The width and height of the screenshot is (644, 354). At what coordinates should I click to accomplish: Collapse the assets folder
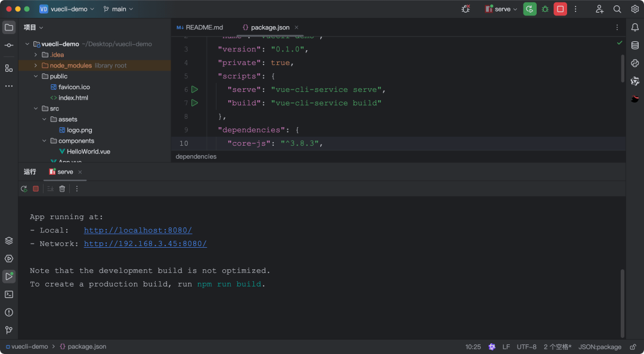44,119
